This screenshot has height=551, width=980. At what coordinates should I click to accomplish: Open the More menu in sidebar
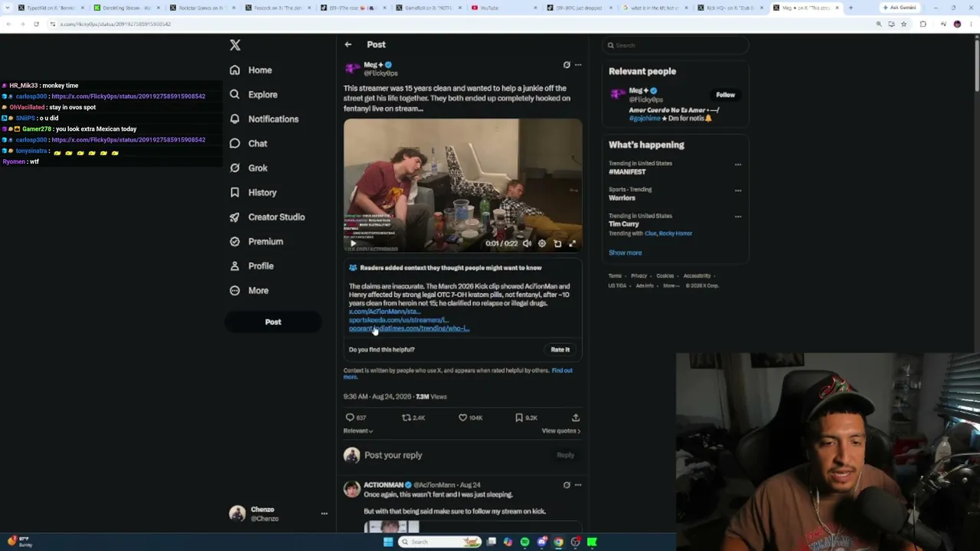[249, 291]
